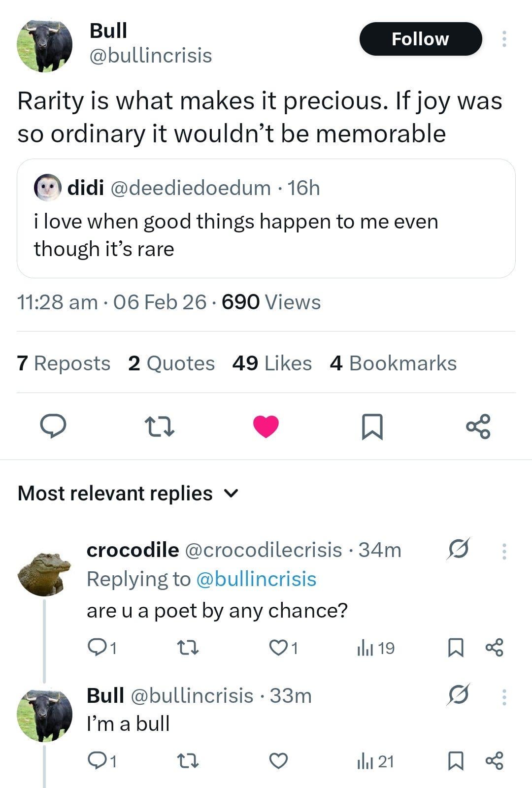Reply to the main Bull post
Image resolution: width=532 pixels, height=788 pixels.
[53, 426]
